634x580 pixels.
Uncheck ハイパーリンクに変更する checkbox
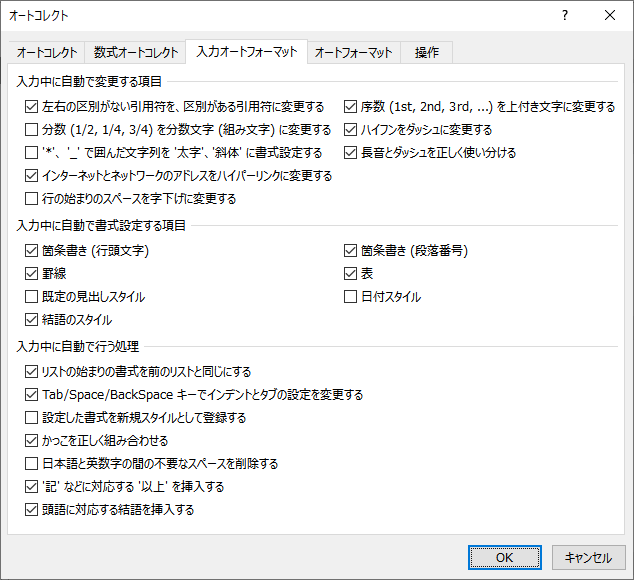(32, 176)
